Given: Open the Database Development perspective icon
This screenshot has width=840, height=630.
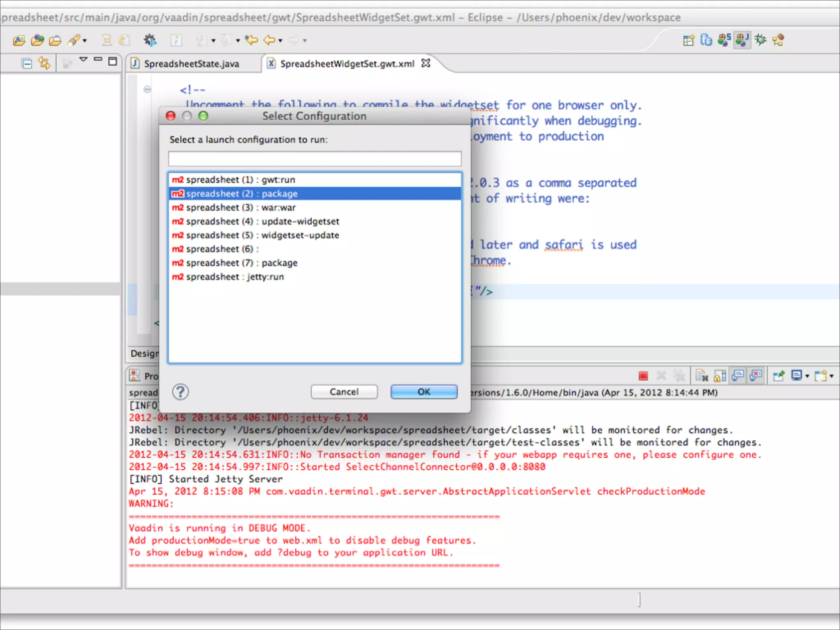Looking at the screenshot, I should coord(706,40).
